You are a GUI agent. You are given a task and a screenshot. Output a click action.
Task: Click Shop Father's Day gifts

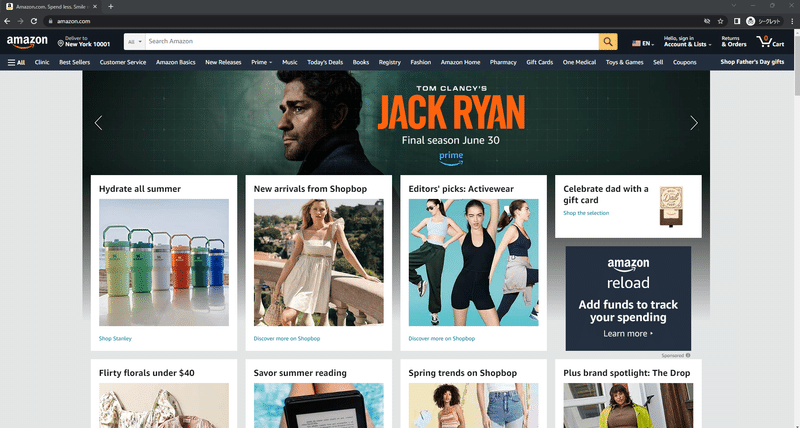click(752, 62)
